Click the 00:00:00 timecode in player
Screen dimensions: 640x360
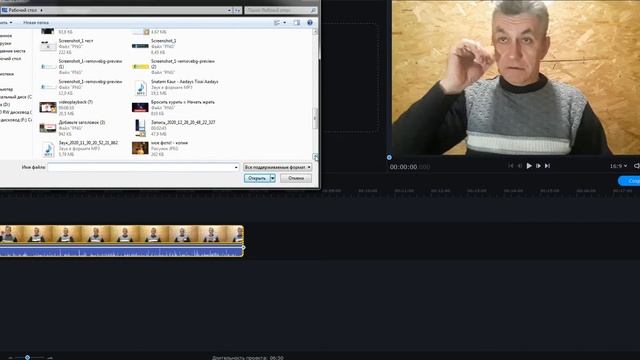(403, 167)
